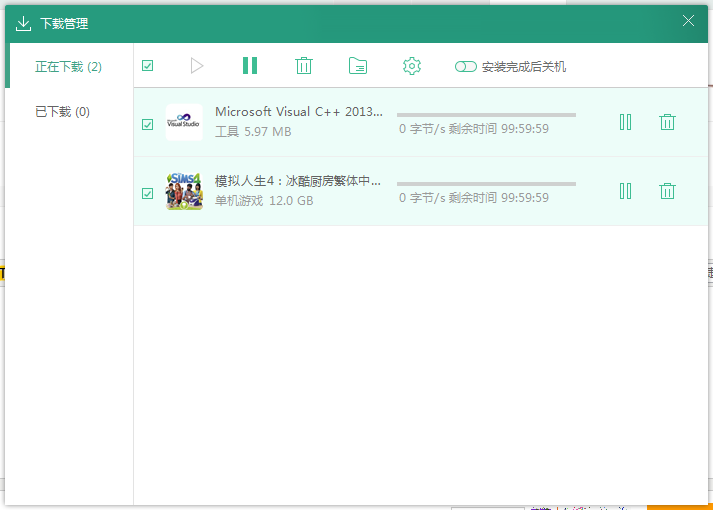Pause the Microsoft Visual C++ 2013 download
Viewport: 713px width, 510px height.
coord(625,122)
